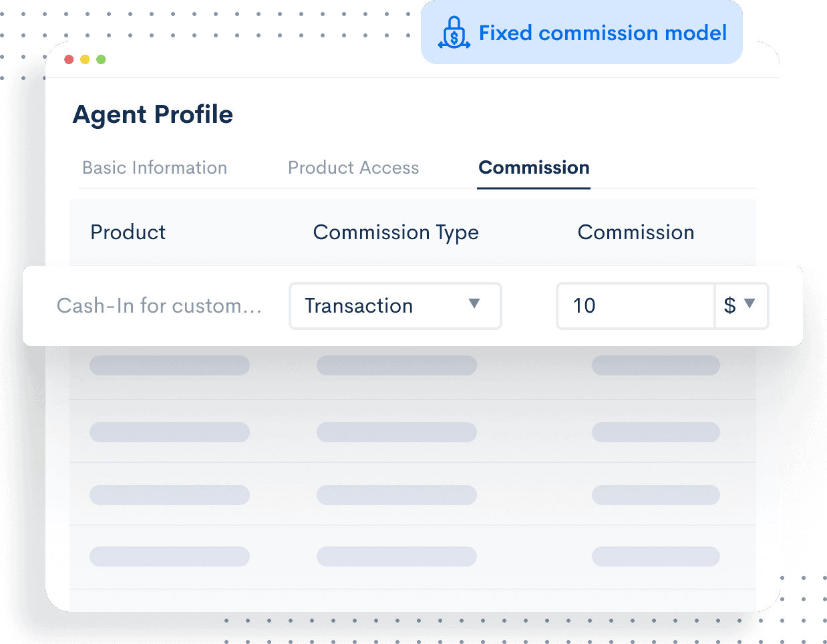Image resolution: width=827 pixels, height=644 pixels.
Task: Click the Transaction dropdown chevron
Action: [475, 305]
